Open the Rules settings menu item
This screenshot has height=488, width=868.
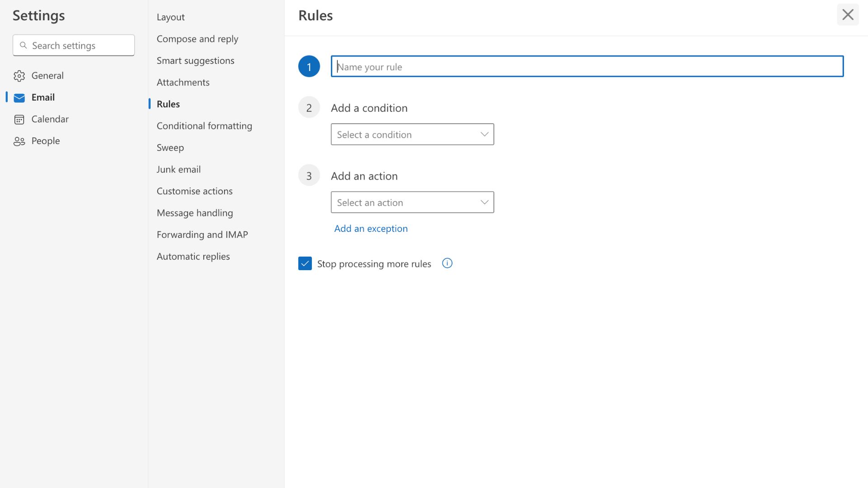pos(168,103)
